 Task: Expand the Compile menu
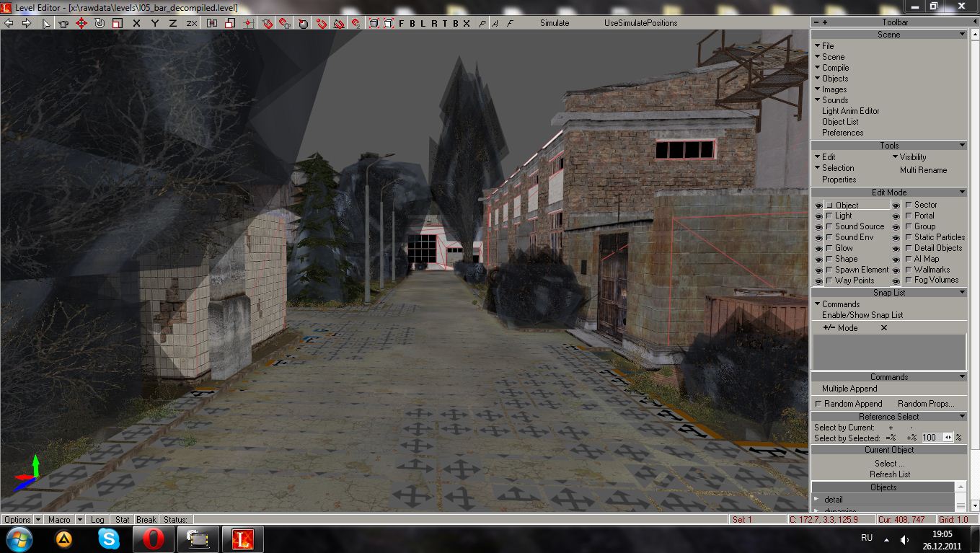coord(831,68)
